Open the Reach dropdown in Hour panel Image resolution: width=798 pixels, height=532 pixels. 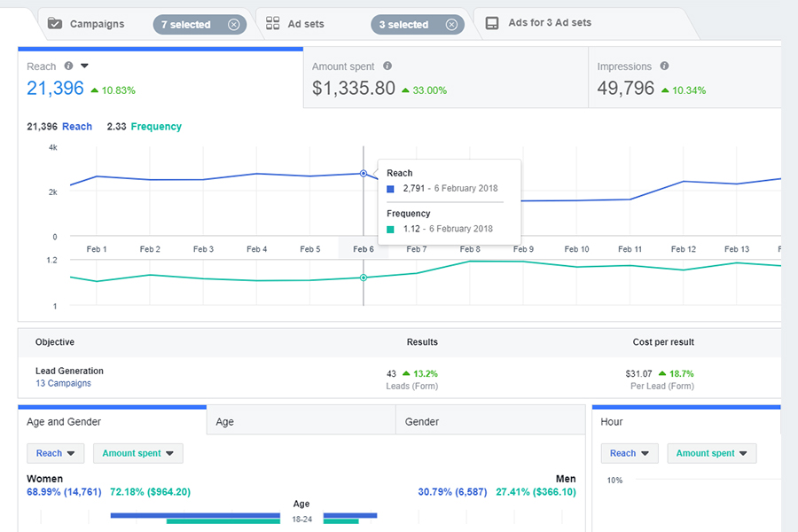(x=629, y=453)
